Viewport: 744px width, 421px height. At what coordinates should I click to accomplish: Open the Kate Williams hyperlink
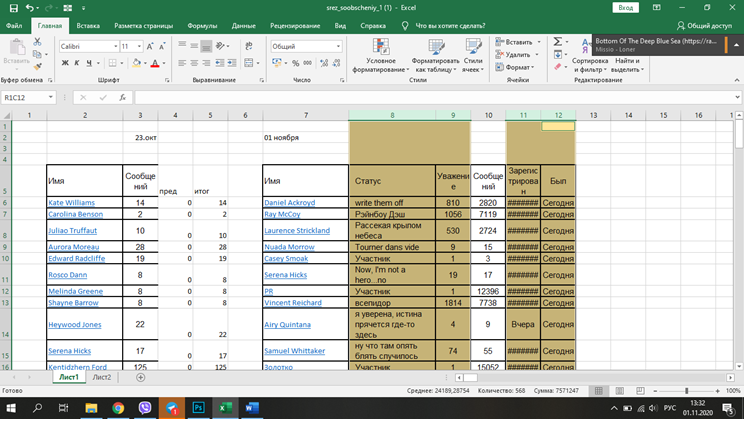(71, 203)
